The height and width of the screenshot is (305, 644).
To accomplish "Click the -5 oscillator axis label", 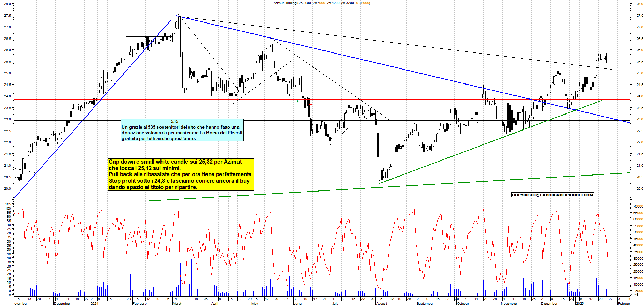I will pyautogui.click(x=9, y=294).
